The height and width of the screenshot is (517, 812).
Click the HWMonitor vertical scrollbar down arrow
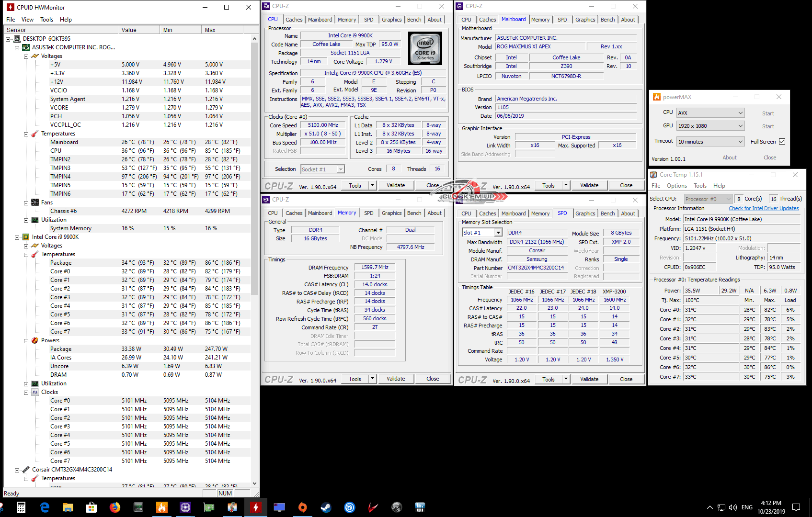254,483
